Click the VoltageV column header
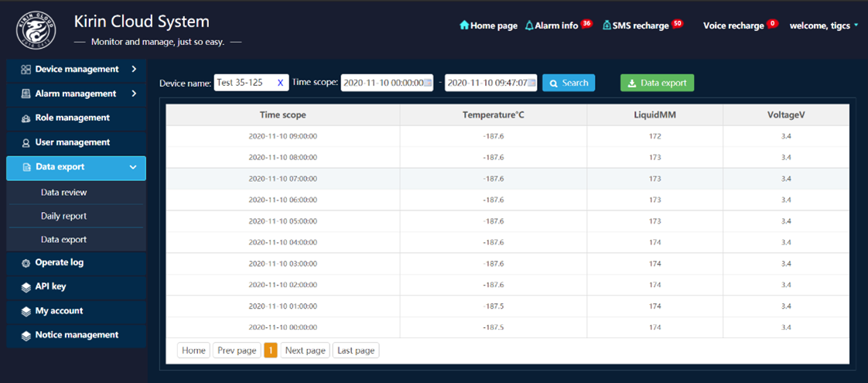868x383 pixels. pyautogui.click(x=785, y=115)
